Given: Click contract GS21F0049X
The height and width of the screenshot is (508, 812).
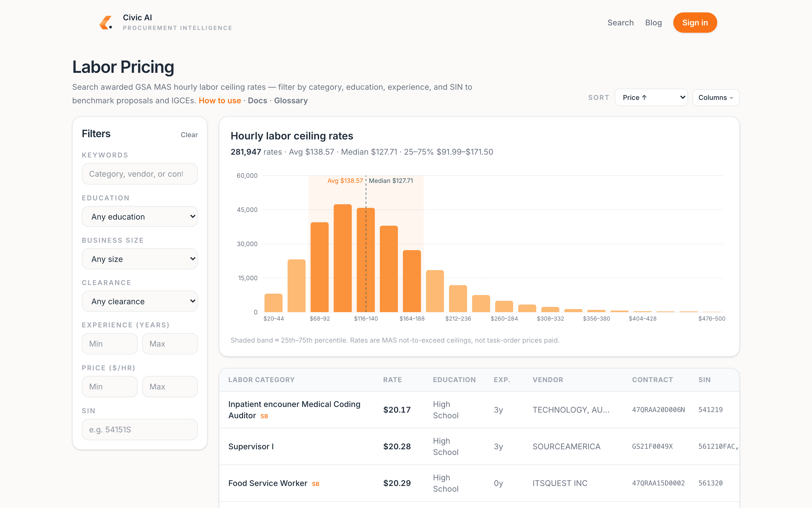Looking at the screenshot, I should (652, 446).
